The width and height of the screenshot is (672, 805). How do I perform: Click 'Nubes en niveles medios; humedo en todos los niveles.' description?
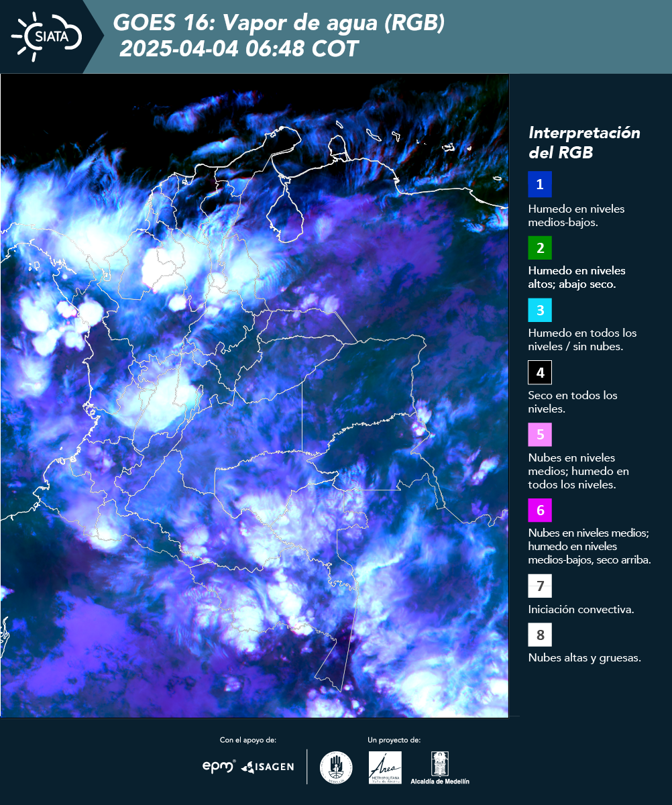(578, 471)
